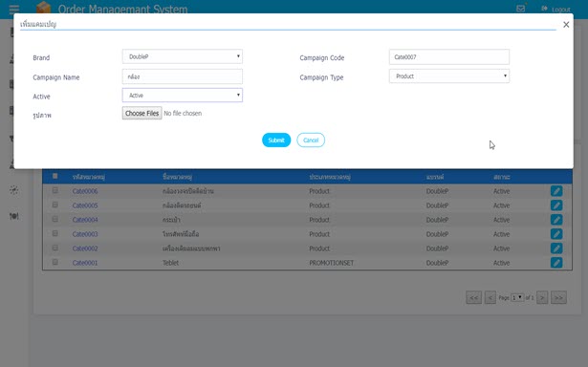Open the hamburger menu icon
588x367 pixels.
pos(14,9)
